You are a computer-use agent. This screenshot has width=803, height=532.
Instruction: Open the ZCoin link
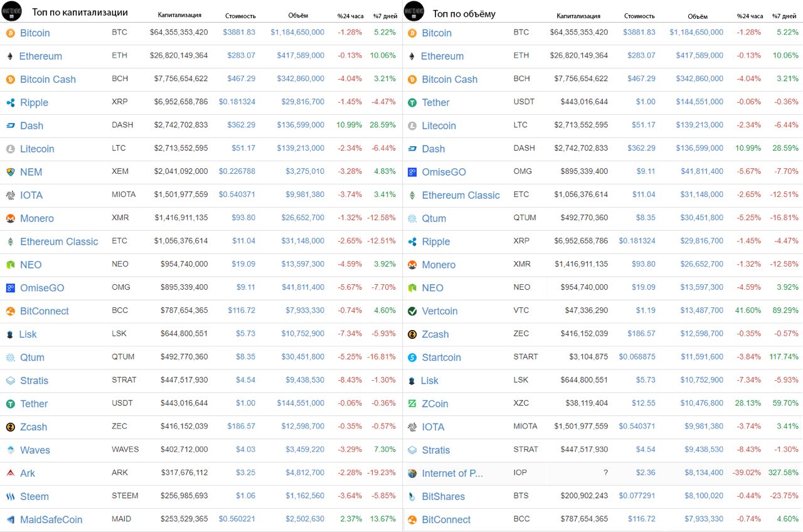435,404
